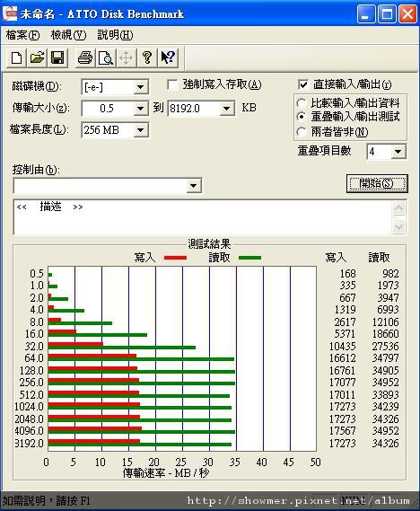
Task: Select 重疊輸入/輸出測試 radio option
Action: pyautogui.click(x=302, y=117)
